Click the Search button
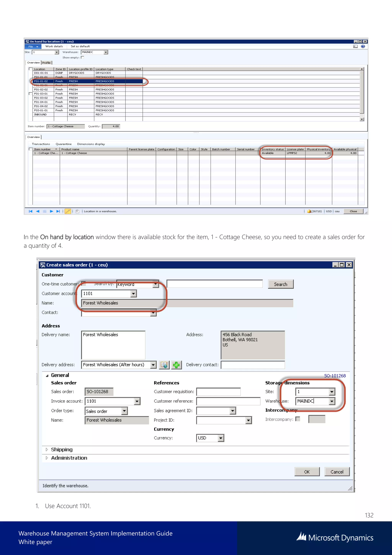392x555 pixels. [280, 284]
